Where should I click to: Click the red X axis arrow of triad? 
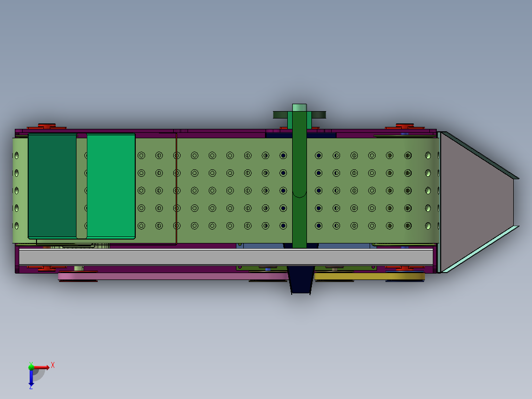[x=42, y=367]
